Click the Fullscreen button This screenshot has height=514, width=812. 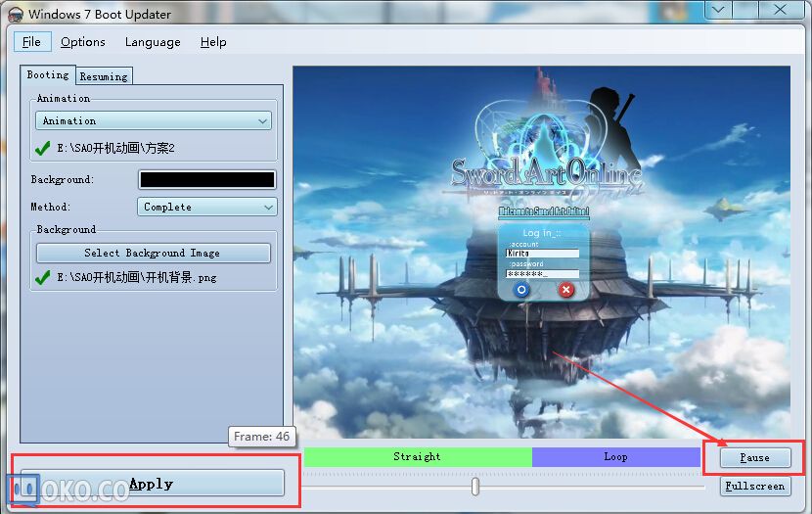coord(755,486)
